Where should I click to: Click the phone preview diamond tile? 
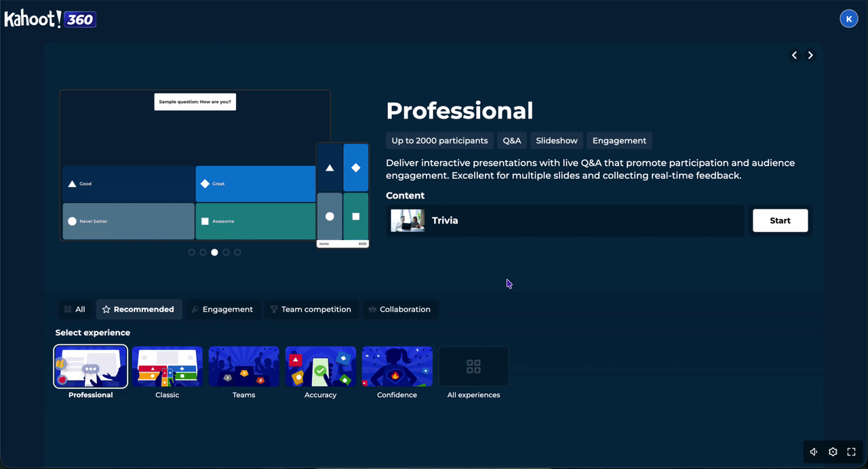click(356, 167)
